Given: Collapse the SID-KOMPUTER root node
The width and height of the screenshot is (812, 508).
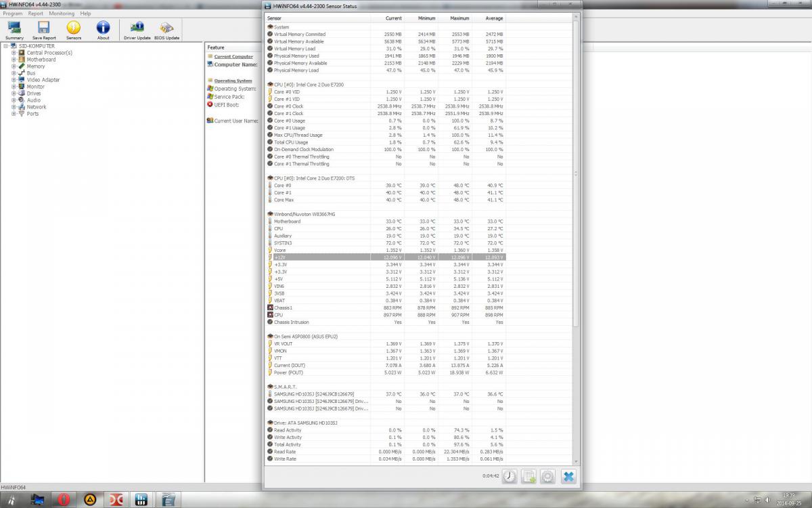Looking at the screenshot, I should point(5,46).
